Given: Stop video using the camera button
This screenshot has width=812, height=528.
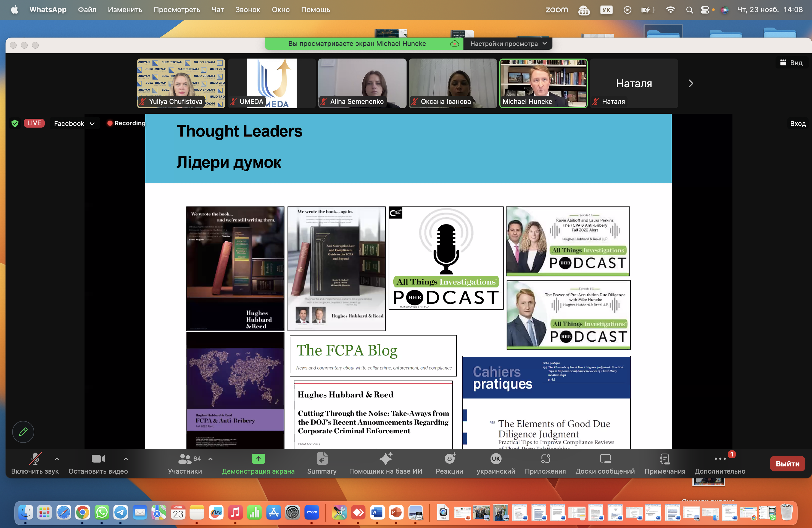Looking at the screenshot, I should click(x=98, y=464).
